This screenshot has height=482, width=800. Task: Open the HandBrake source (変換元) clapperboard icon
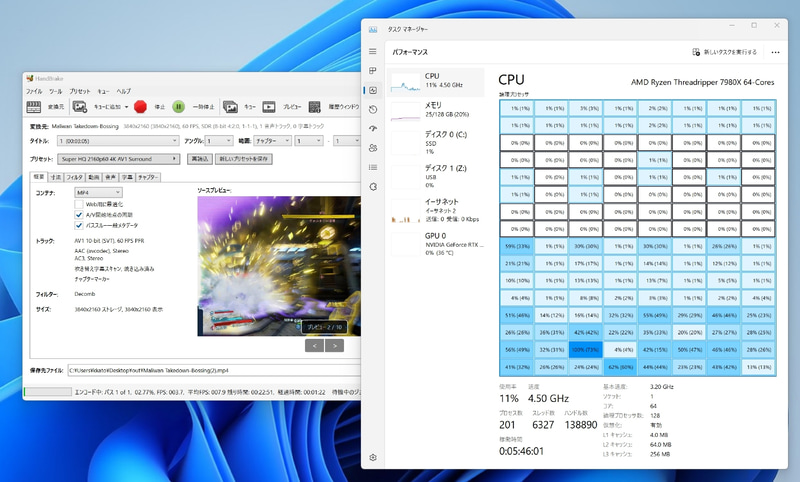34,107
